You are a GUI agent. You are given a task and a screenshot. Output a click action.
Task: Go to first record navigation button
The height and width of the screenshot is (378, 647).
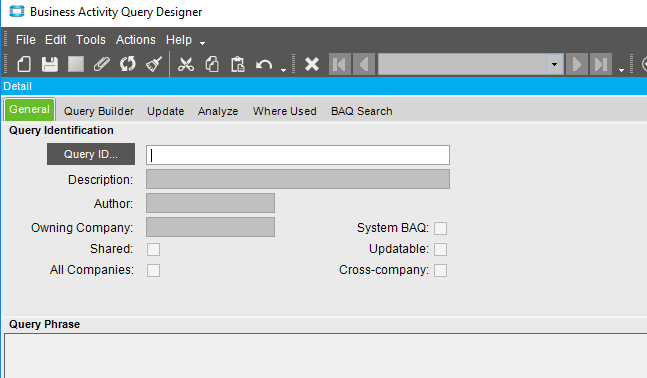[x=340, y=64]
